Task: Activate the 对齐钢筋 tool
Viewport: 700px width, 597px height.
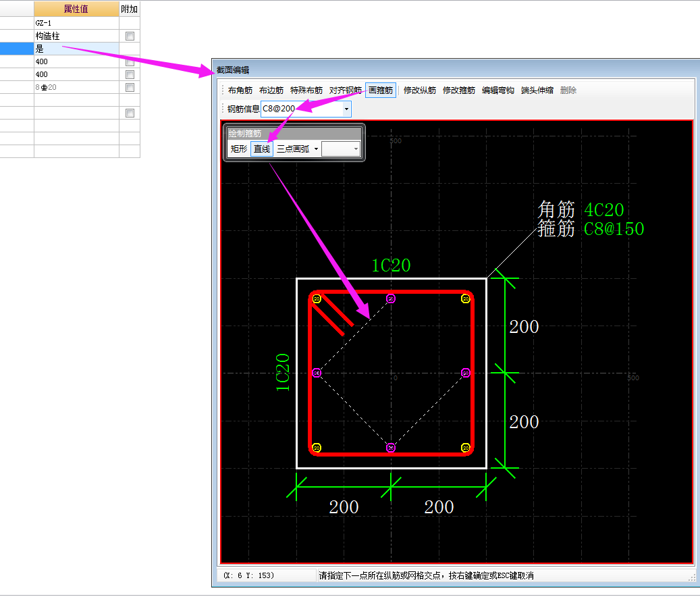Action: click(x=346, y=90)
